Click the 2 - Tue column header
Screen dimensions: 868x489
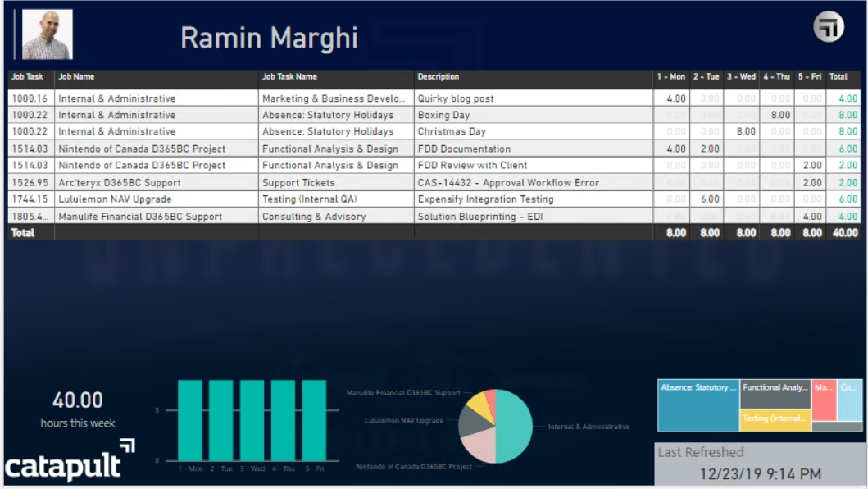click(x=706, y=76)
